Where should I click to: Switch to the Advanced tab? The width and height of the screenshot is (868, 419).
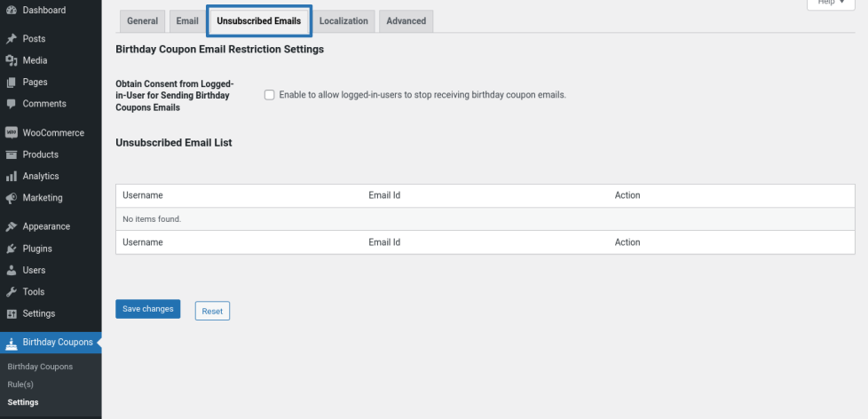click(x=406, y=21)
